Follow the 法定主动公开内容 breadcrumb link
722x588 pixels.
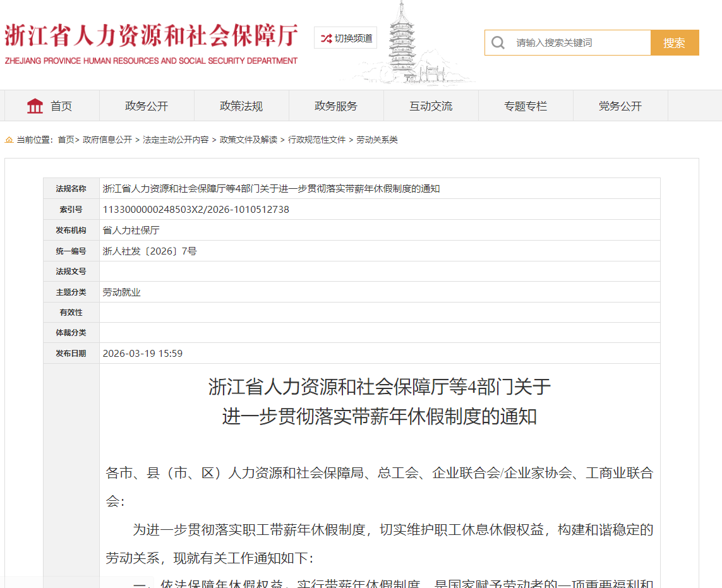tap(176, 140)
